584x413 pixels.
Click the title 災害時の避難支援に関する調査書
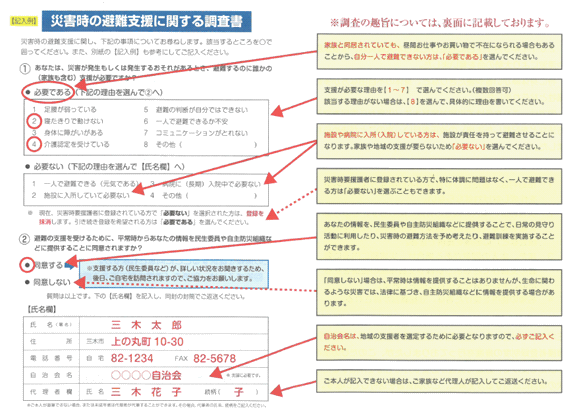[146, 21]
